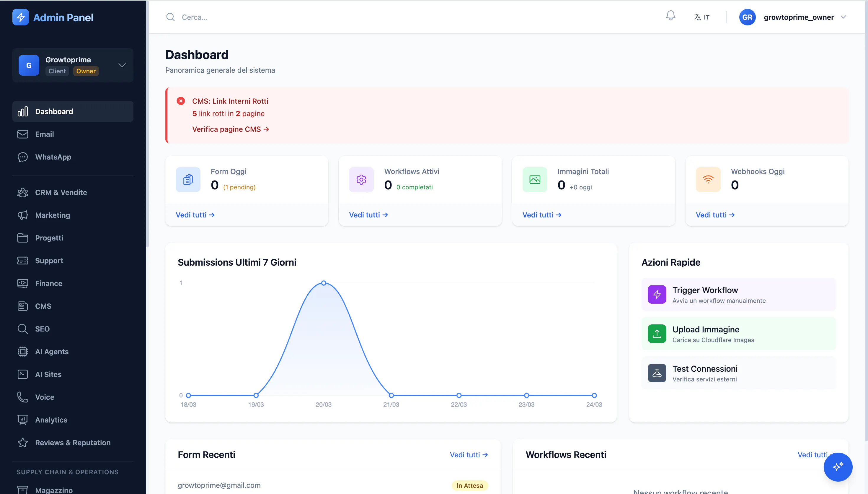Open the AI assistant floating sparkle button
868x494 pixels.
[838, 467]
